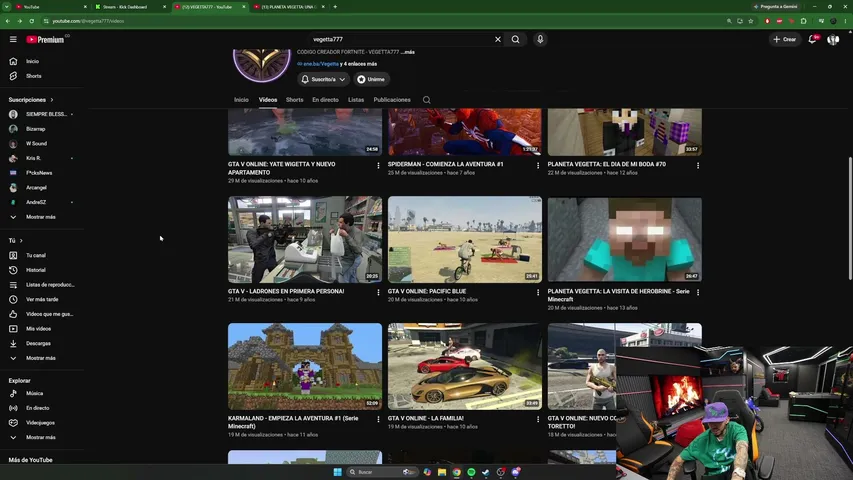Open Videojuegos under Explorar

click(42, 422)
